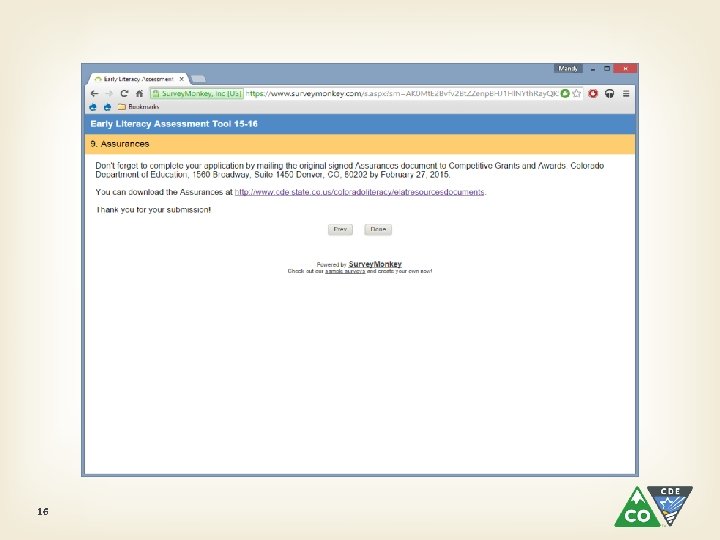Viewport: 720px width, 540px height.
Task: Click the Early Literacy Assessment Tool 15-16 title
Action: pos(174,124)
